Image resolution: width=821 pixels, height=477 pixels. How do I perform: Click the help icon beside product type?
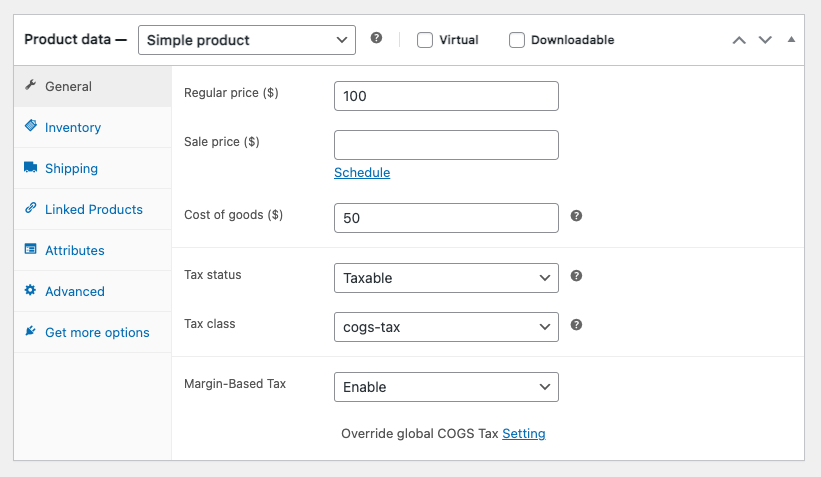pos(376,38)
